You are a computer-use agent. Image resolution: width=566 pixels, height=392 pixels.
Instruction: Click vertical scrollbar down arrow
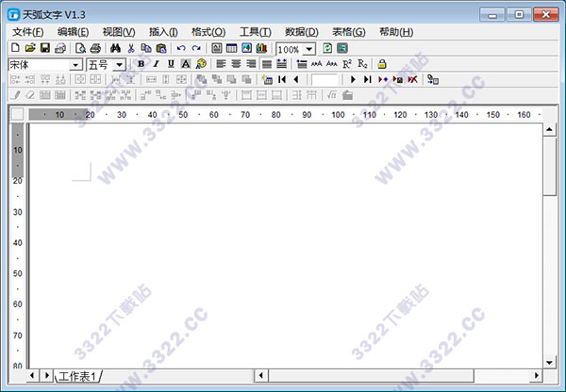[549, 363]
